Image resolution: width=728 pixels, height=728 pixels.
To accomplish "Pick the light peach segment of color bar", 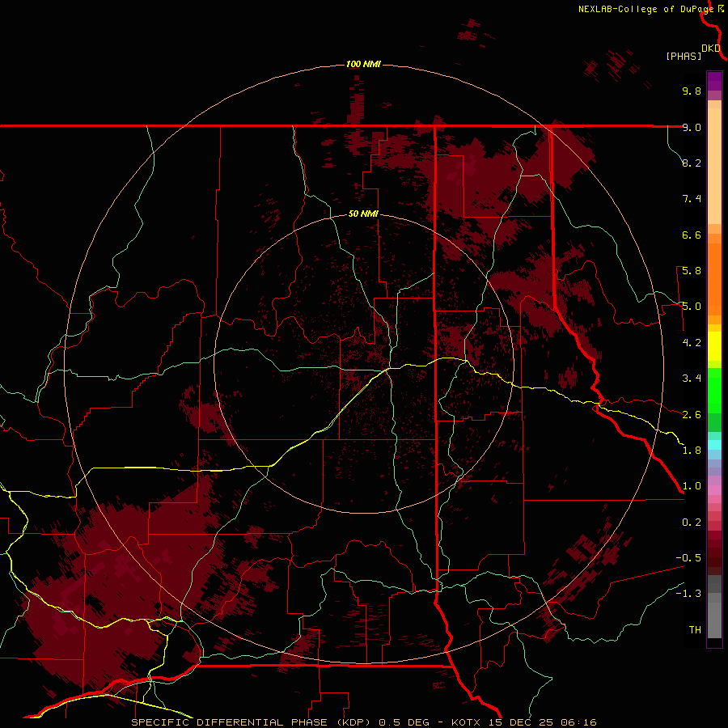I will pos(714,167).
